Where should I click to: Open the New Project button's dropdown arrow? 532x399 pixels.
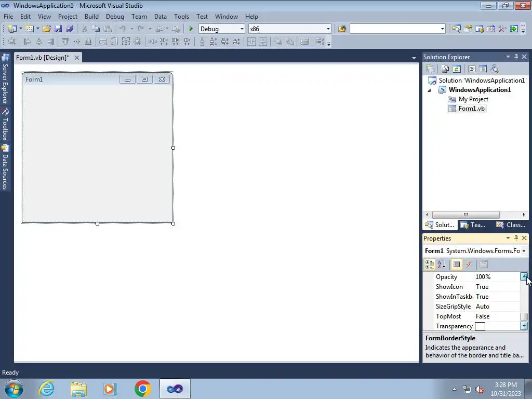20,29
